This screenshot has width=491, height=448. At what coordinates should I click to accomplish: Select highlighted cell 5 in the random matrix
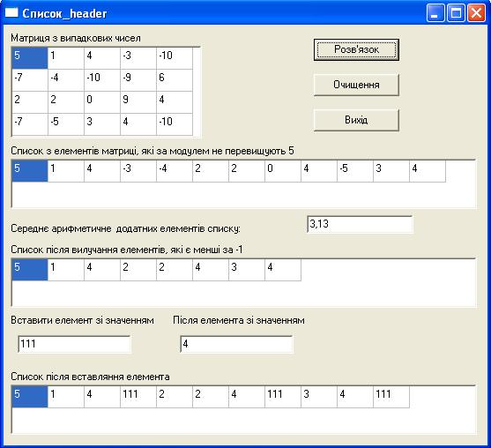tap(30, 58)
